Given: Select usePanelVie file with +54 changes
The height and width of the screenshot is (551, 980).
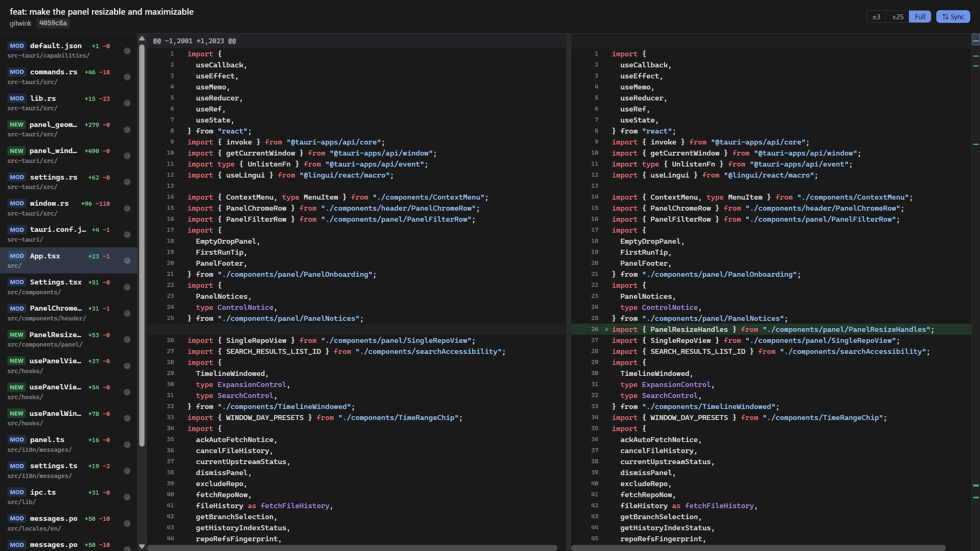Looking at the screenshot, I should click(x=69, y=392).
